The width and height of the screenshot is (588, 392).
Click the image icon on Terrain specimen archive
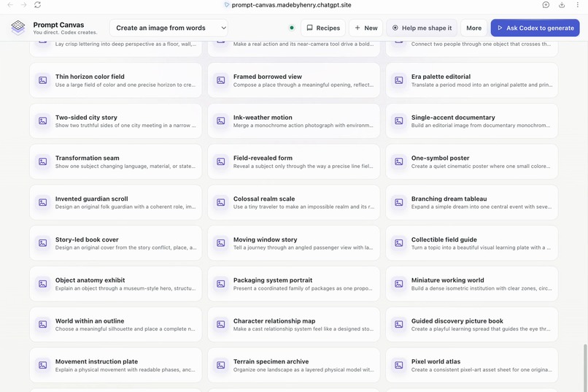coord(221,366)
